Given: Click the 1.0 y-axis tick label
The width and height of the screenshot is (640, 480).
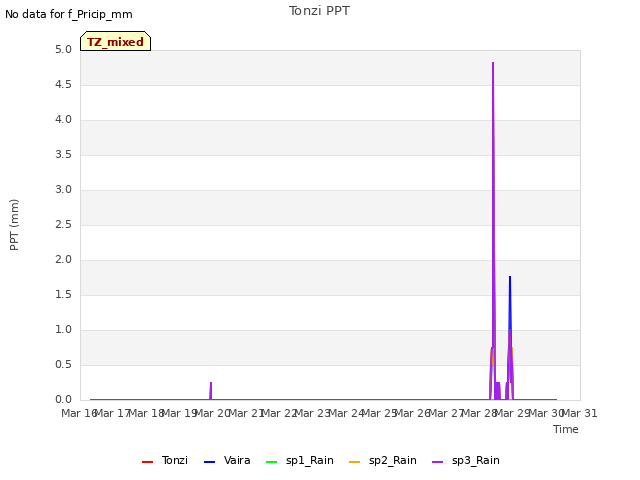Looking at the screenshot, I should coord(63,329).
